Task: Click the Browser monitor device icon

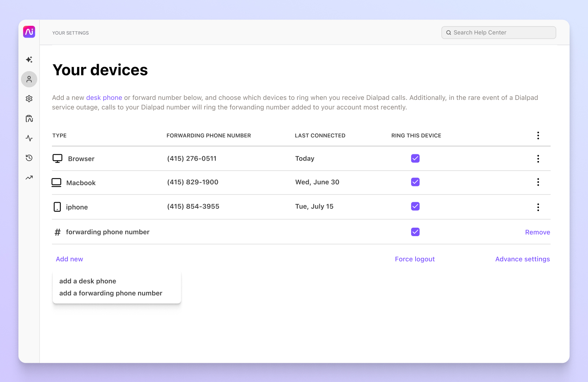Action: tap(57, 158)
